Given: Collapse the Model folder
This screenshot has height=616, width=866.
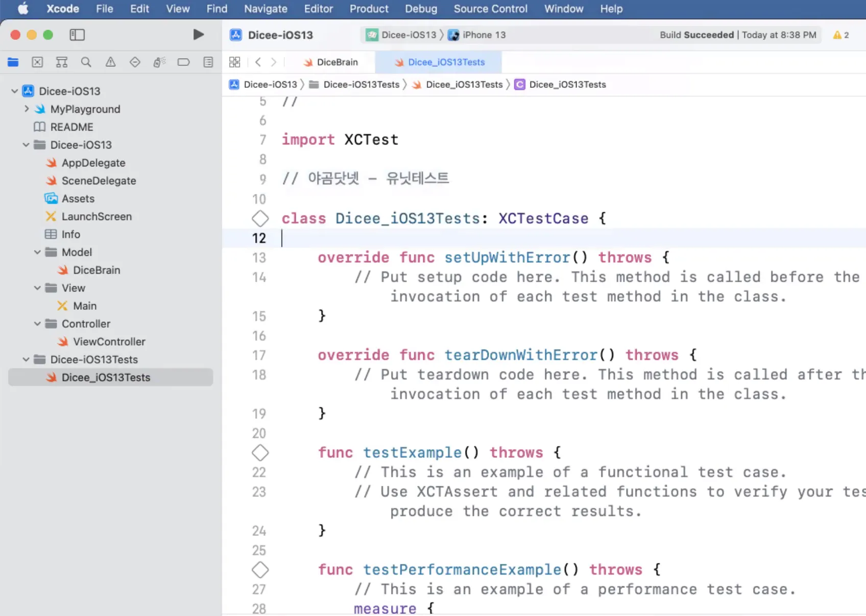Looking at the screenshot, I should pyautogui.click(x=37, y=252).
